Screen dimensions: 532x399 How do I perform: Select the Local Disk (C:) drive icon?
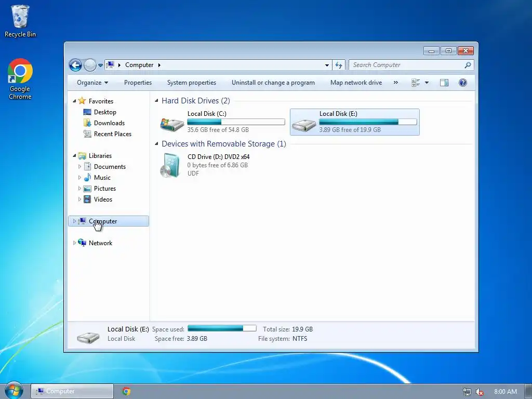point(172,125)
